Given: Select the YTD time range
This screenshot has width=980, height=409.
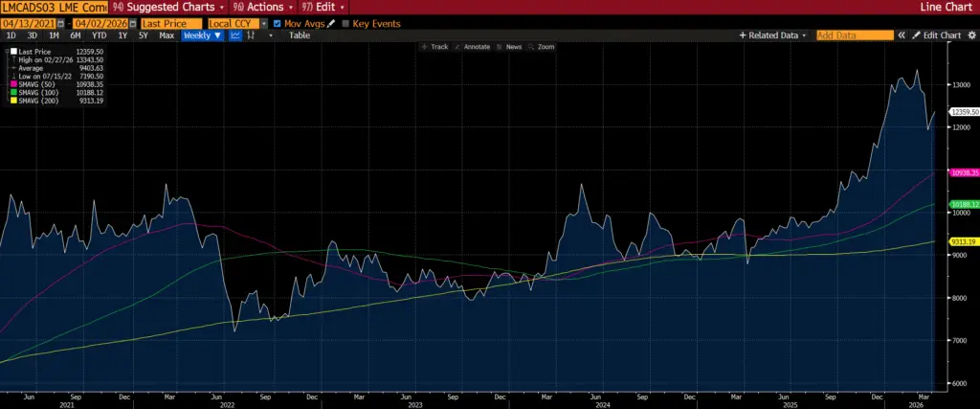Looking at the screenshot, I should (x=99, y=35).
